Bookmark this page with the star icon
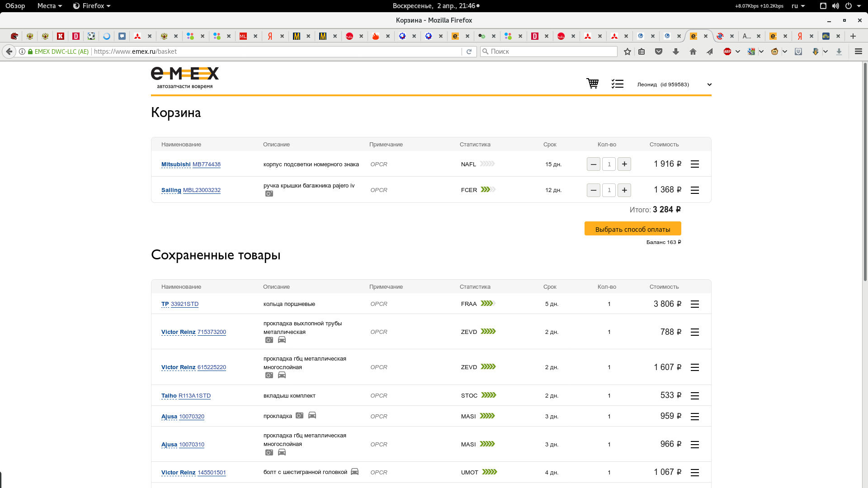The height and width of the screenshot is (488, 868). coord(627,52)
